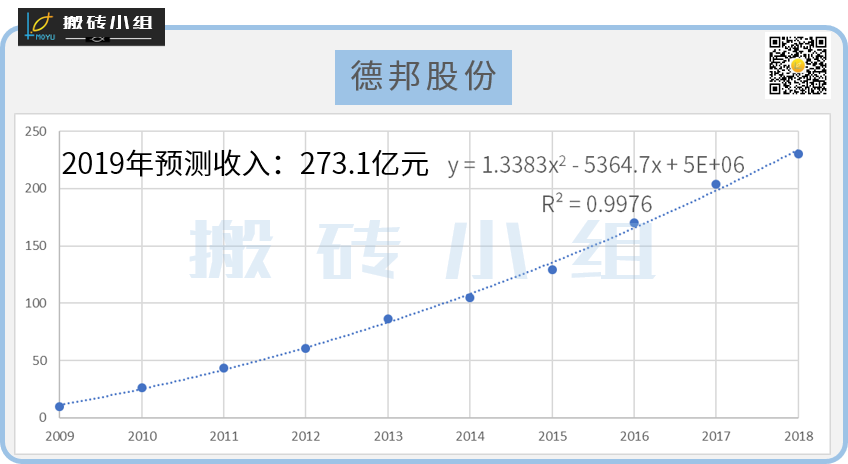Viewport: 848px width, 464px height.
Task: Click the 2018 x-axis label
Action: point(798,436)
